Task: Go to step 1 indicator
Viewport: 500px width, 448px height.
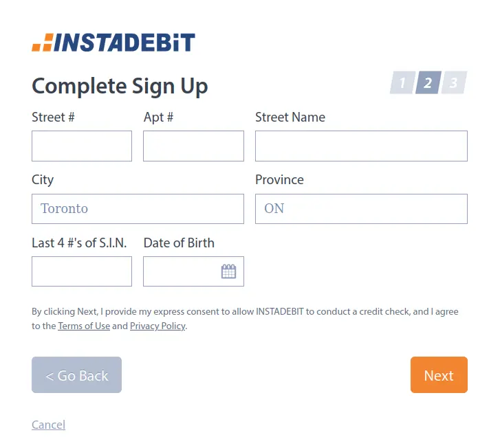Action: tap(403, 82)
